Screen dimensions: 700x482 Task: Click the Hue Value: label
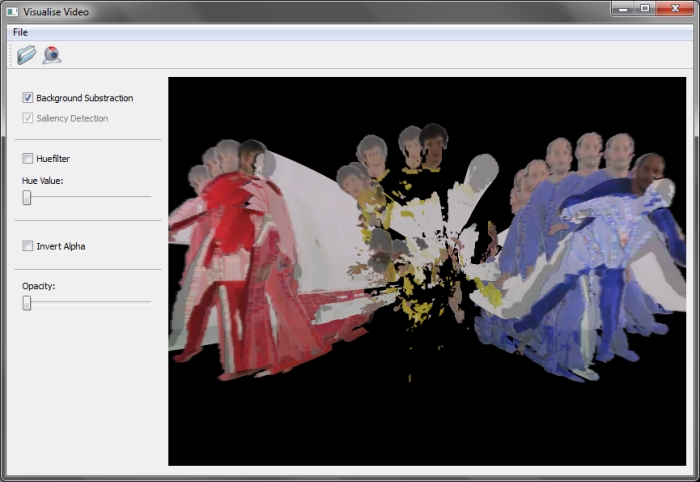tap(43, 181)
